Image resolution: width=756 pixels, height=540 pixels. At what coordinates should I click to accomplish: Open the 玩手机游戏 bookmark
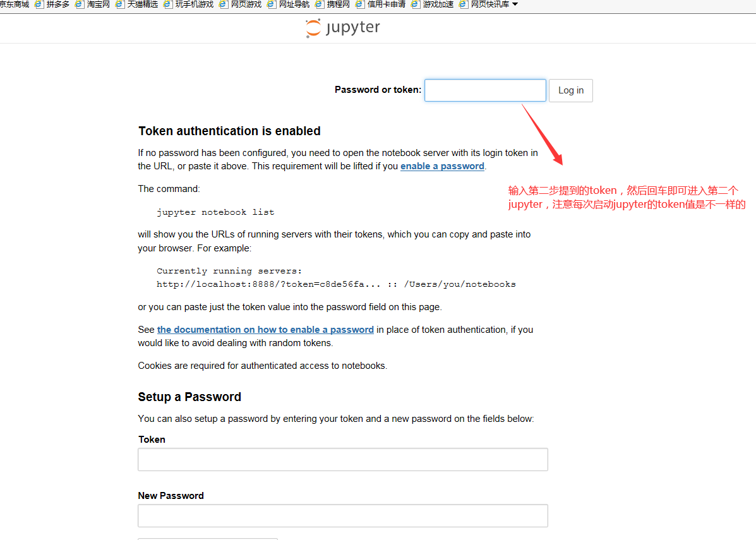[188, 4]
